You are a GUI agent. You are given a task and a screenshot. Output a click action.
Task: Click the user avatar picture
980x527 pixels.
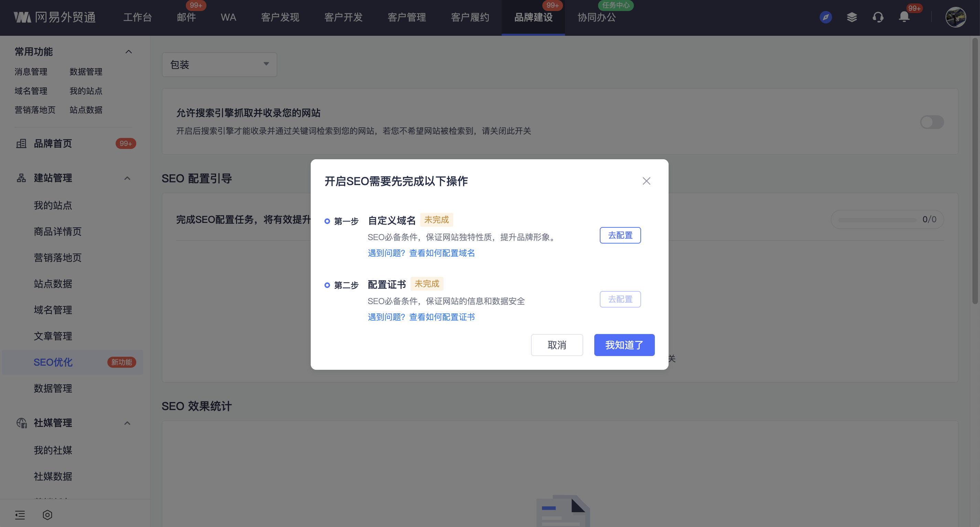point(955,17)
